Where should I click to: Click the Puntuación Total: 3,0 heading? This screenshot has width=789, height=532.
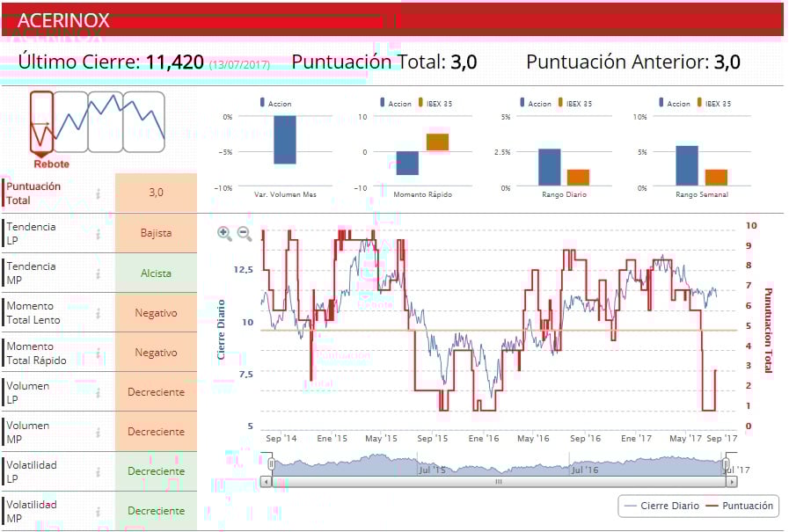[x=384, y=62]
